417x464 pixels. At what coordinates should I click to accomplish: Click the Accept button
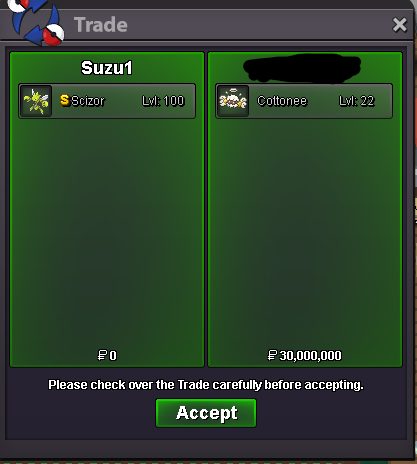[206, 413]
